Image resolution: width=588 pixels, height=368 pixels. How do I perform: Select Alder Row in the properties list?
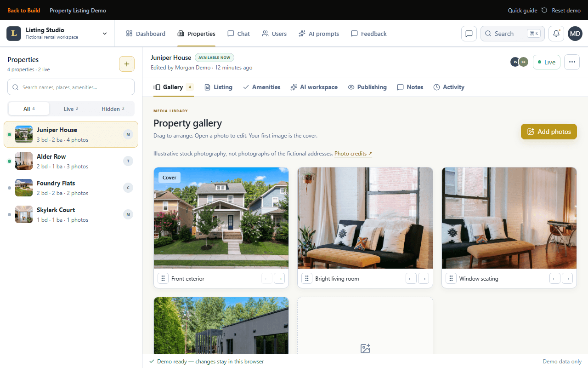click(71, 161)
